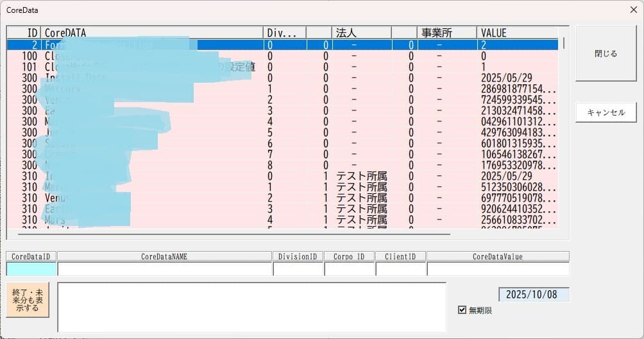Screen dimensions: 644x339
Task: Click the large empty description text area
Action: pos(251,307)
